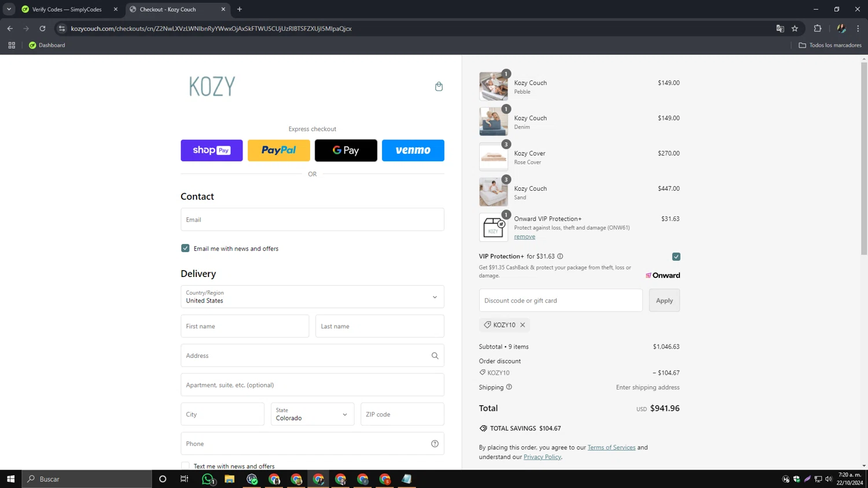Click the Discount code or gift card field

tap(561, 301)
